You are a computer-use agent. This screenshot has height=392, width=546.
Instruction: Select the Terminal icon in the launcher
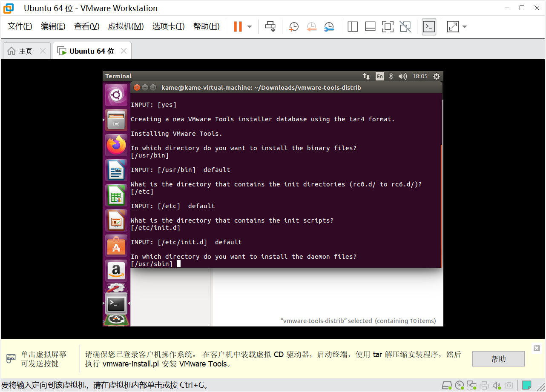pyautogui.click(x=116, y=303)
